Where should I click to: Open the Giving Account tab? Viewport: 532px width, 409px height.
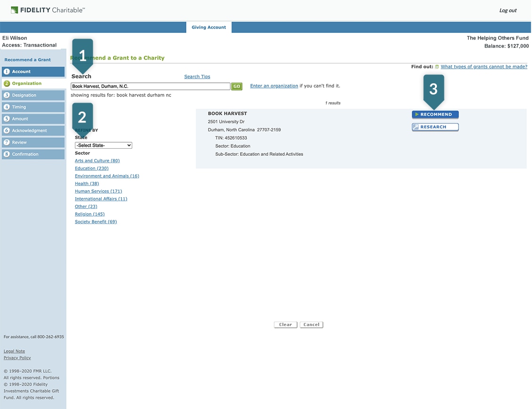209,27
